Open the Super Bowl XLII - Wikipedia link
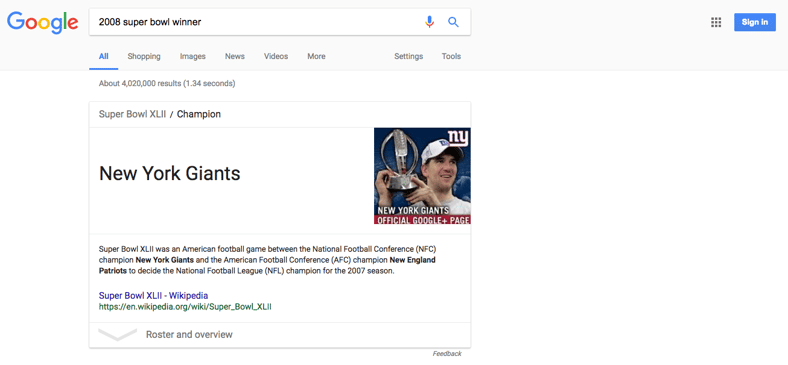The height and width of the screenshot is (365, 788). tap(153, 296)
